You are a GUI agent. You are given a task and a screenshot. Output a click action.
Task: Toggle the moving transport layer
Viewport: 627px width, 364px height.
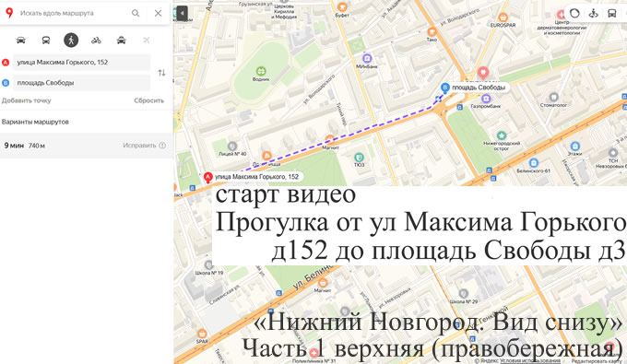coord(612,13)
